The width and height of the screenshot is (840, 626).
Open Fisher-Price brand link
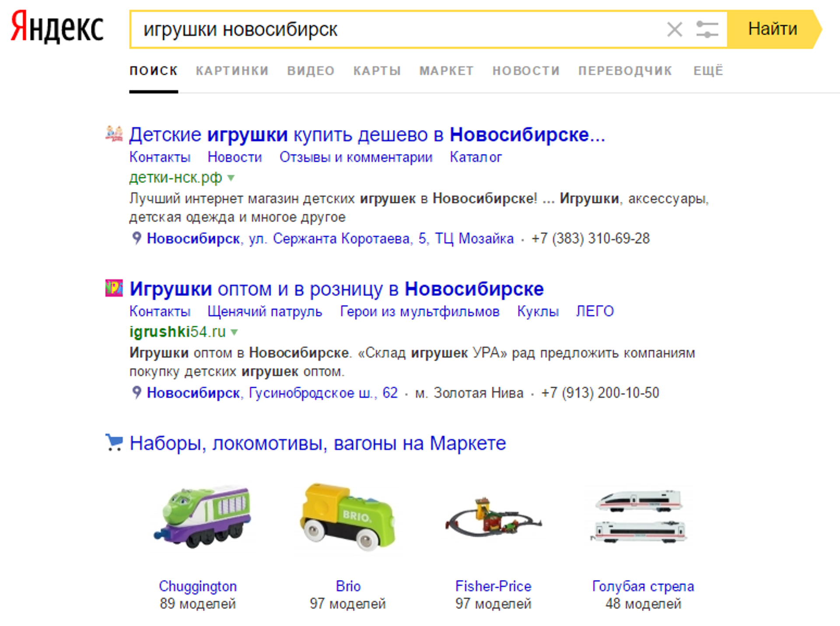(x=493, y=586)
